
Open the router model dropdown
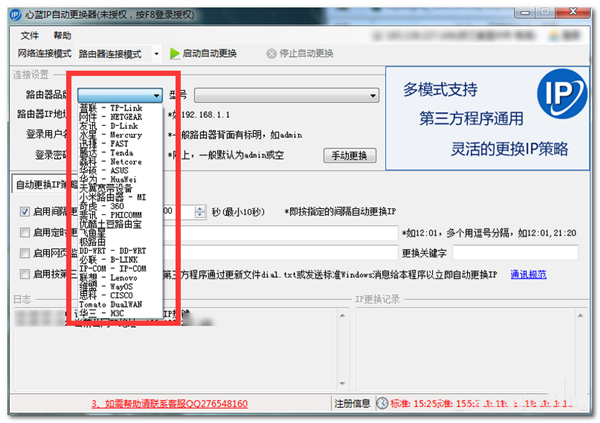coord(287,95)
